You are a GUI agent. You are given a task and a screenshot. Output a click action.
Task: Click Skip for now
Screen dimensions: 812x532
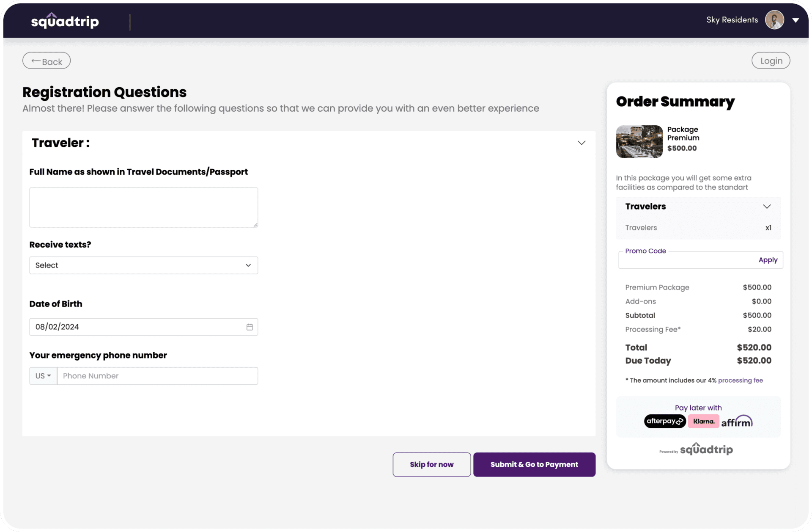tap(431, 464)
